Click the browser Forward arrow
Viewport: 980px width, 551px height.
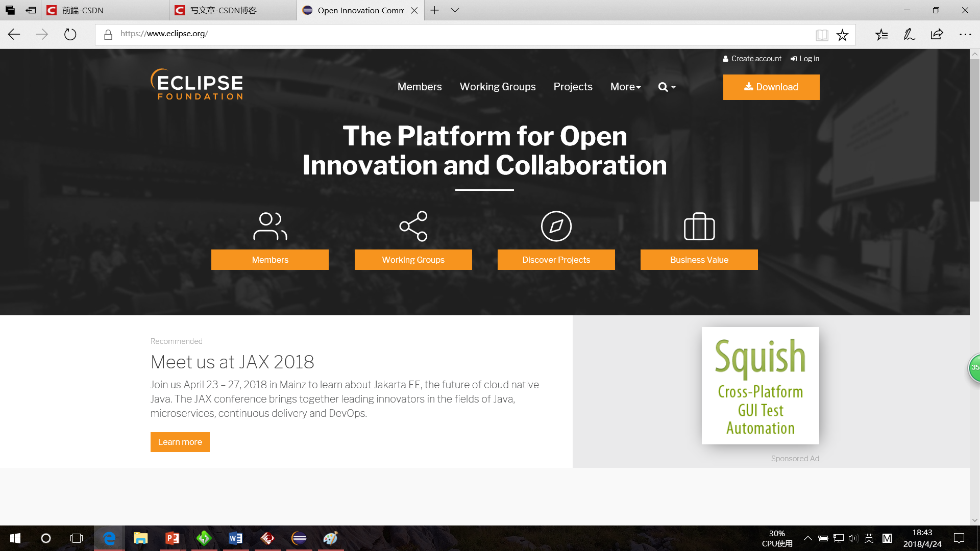click(x=42, y=34)
